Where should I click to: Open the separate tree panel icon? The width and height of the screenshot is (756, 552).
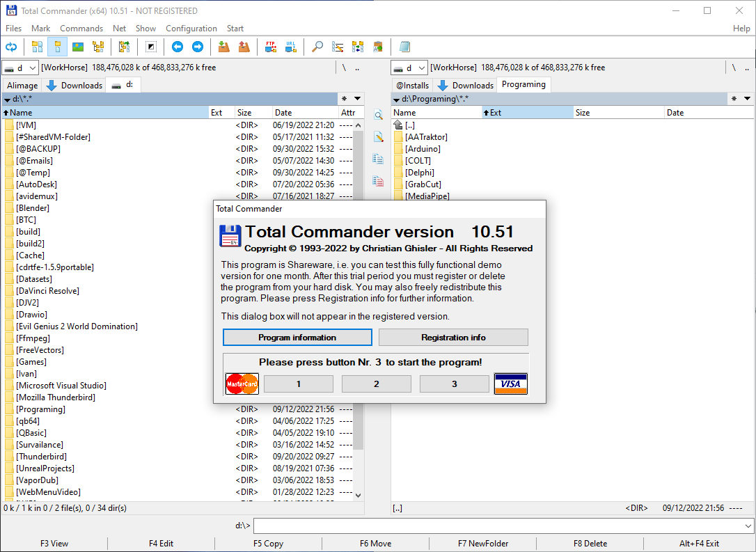pyautogui.click(x=125, y=47)
